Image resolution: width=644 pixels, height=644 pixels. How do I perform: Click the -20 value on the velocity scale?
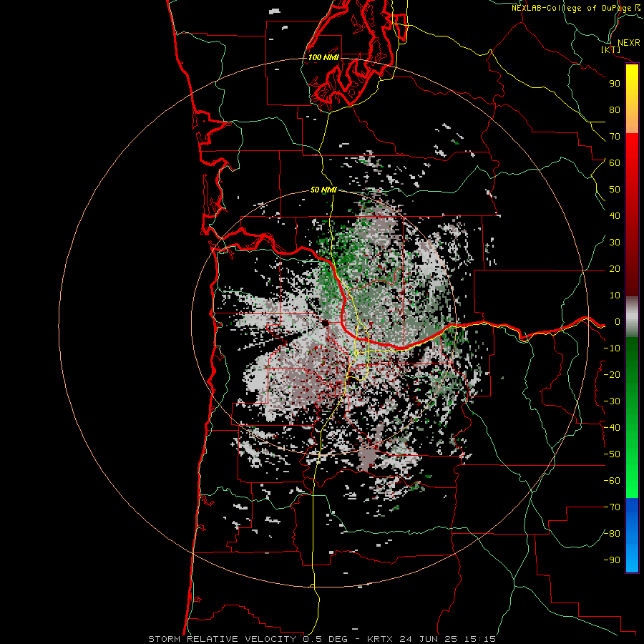612,375
